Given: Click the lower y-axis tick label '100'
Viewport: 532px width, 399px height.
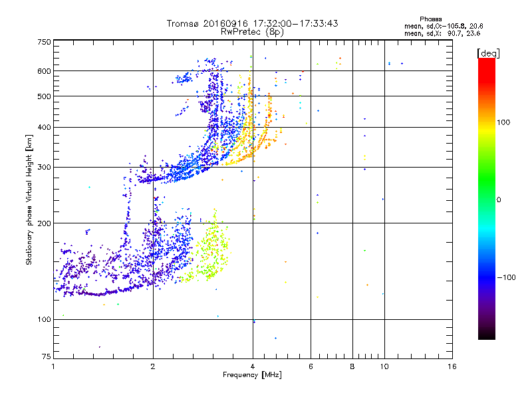Looking at the screenshot, I should click(x=45, y=319).
